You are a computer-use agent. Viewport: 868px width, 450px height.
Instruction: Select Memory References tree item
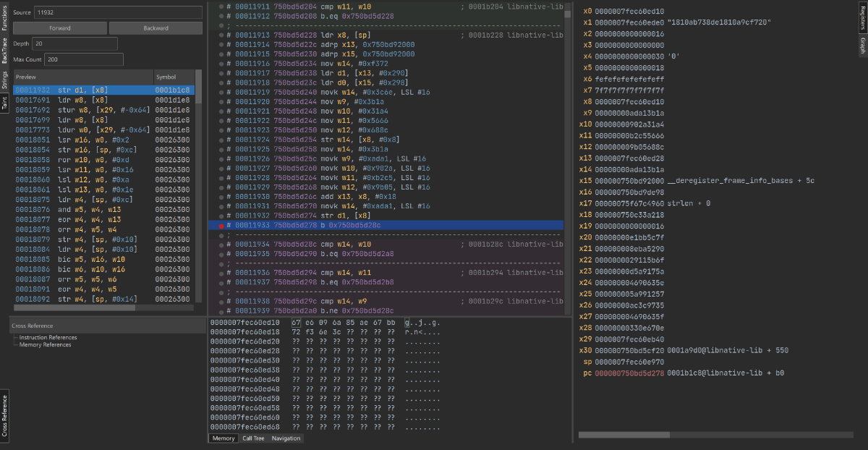coord(45,344)
